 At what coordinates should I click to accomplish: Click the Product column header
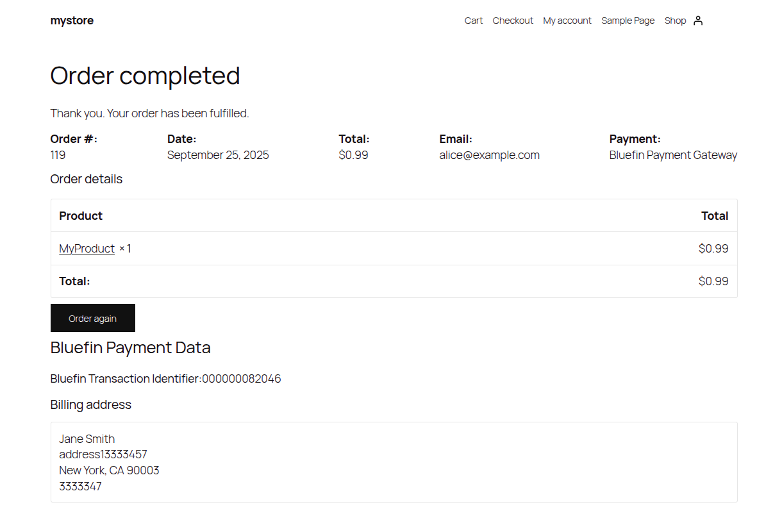81,215
